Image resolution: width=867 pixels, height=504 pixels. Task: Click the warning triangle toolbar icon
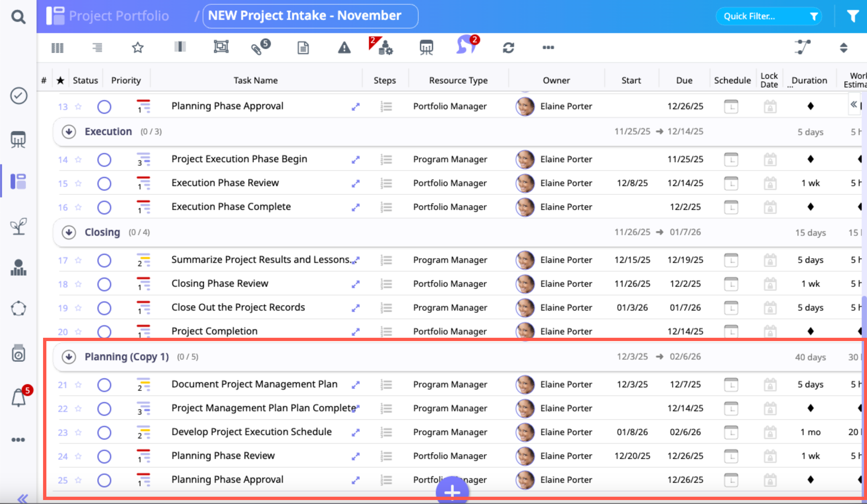coord(344,48)
